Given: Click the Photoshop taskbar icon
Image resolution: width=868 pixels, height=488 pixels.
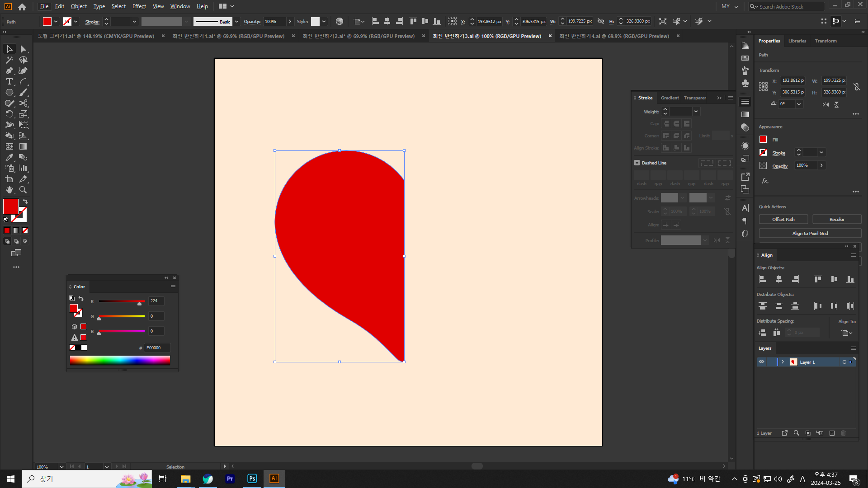Looking at the screenshot, I should click(252, 479).
